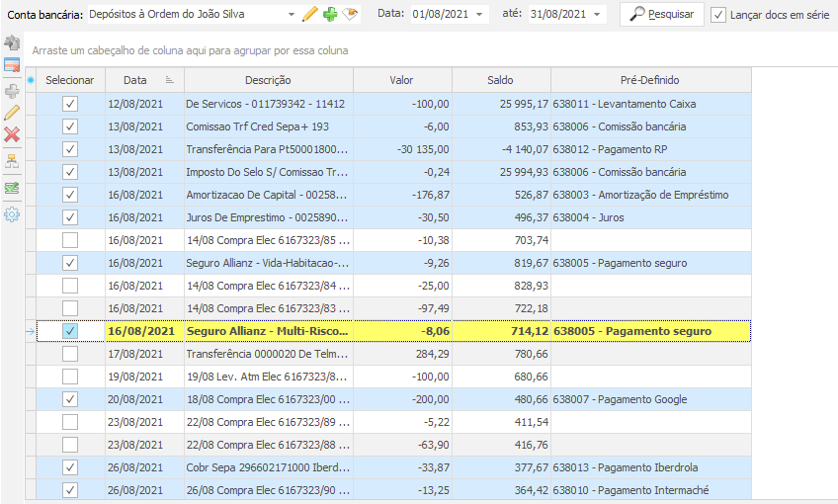Check the 19/08 Lev. Atm Elec row checkbox
Screen dimensions: 838x504
[x=70, y=377]
